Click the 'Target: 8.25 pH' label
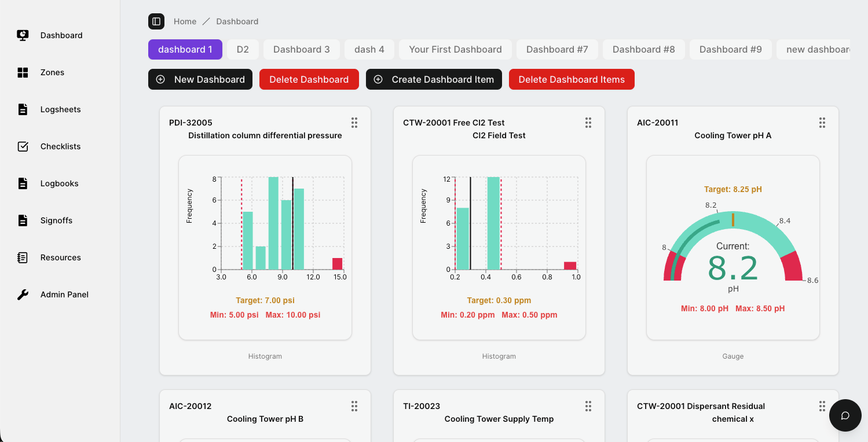The width and height of the screenshot is (868, 442). click(733, 189)
